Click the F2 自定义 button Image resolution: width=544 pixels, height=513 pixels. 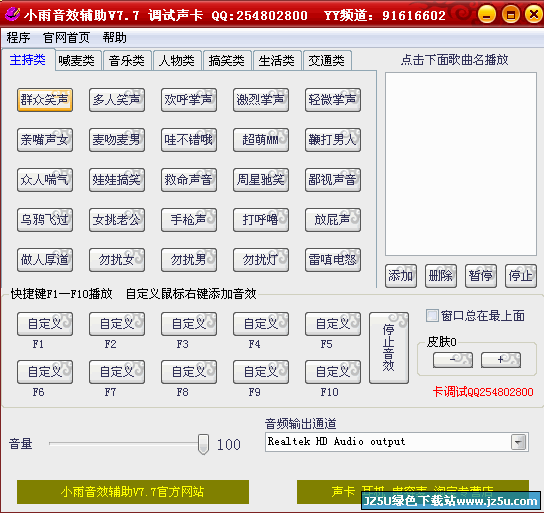[117, 324]
